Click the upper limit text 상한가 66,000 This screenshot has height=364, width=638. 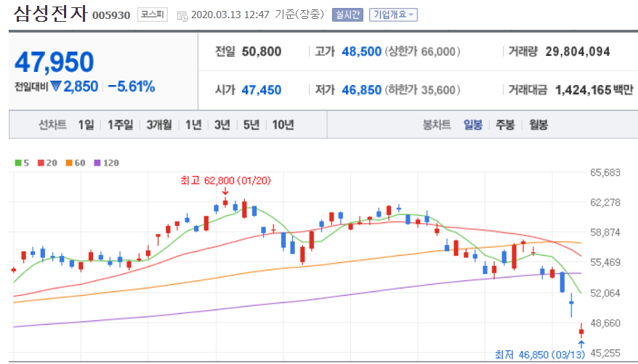(x=422, y=52)
